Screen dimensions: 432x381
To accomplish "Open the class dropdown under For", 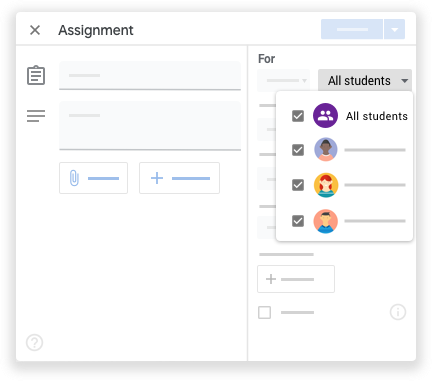I will (283, 80).
